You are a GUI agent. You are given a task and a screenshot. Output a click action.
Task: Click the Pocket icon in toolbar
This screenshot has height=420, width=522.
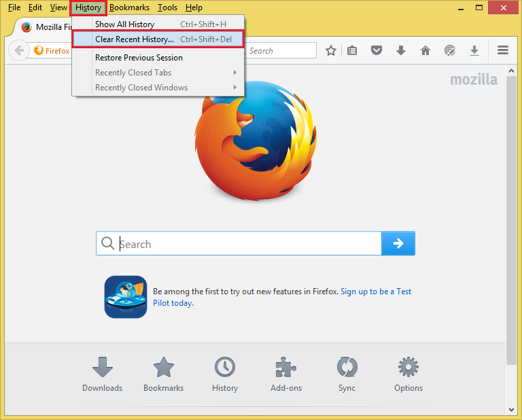pyautogui.click(x=376, y=50)
